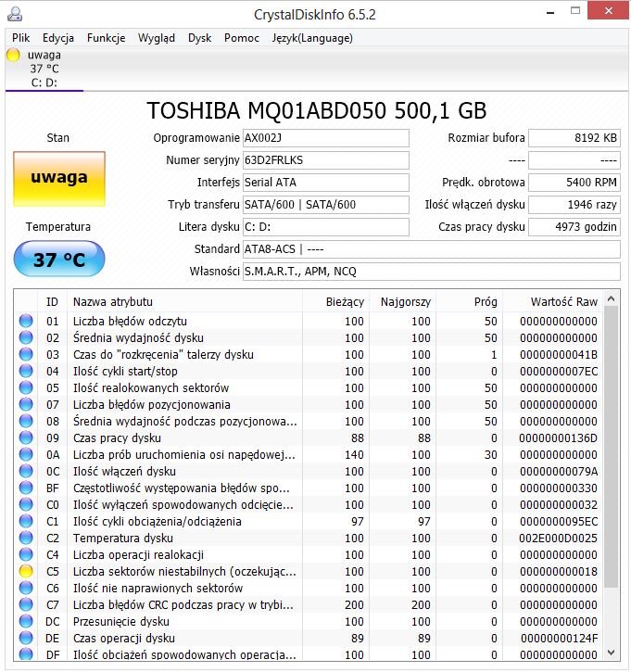Click the Próg column header

coord(470,302)
